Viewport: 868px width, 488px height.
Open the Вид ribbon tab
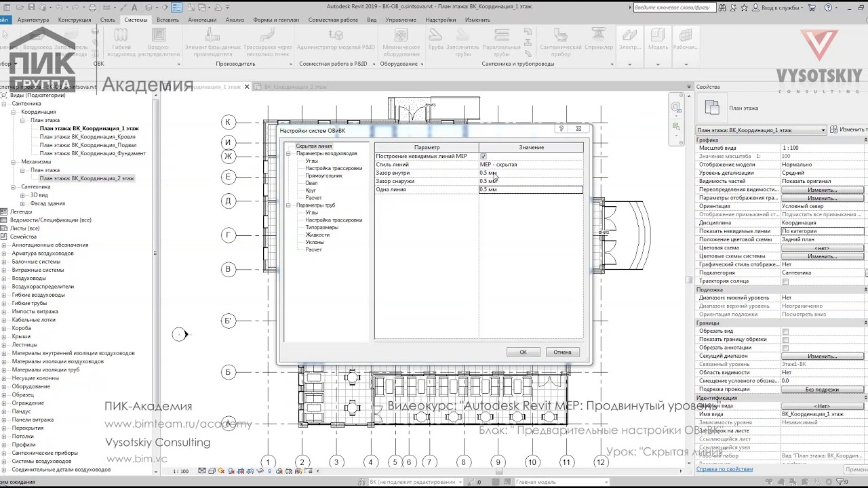point(372,20)
